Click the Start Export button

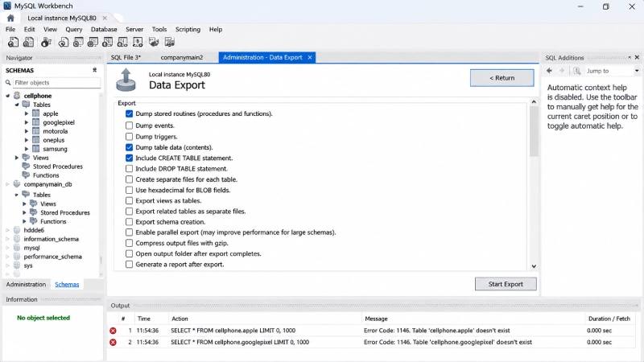pos(506,284)
